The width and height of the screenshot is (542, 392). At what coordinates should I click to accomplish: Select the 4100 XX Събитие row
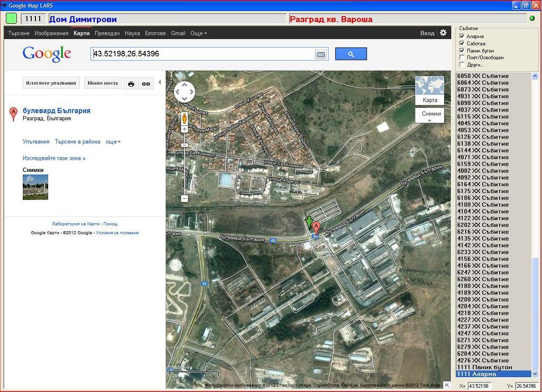click(x=494, y=204)
